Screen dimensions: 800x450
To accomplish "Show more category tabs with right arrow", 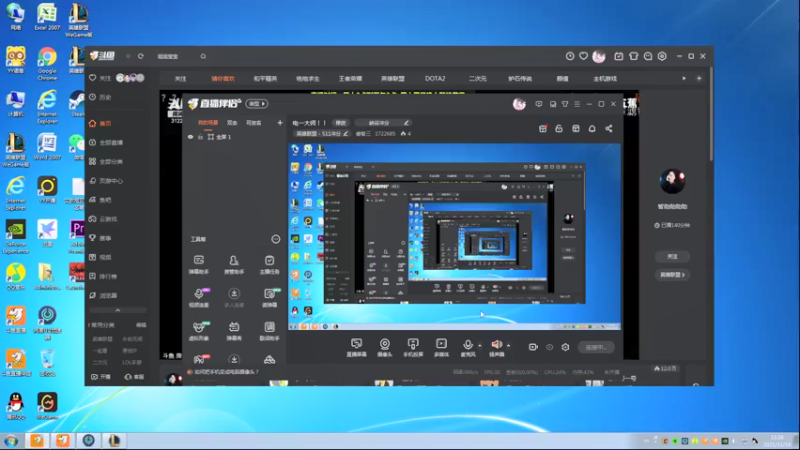I will coord(684,79).
